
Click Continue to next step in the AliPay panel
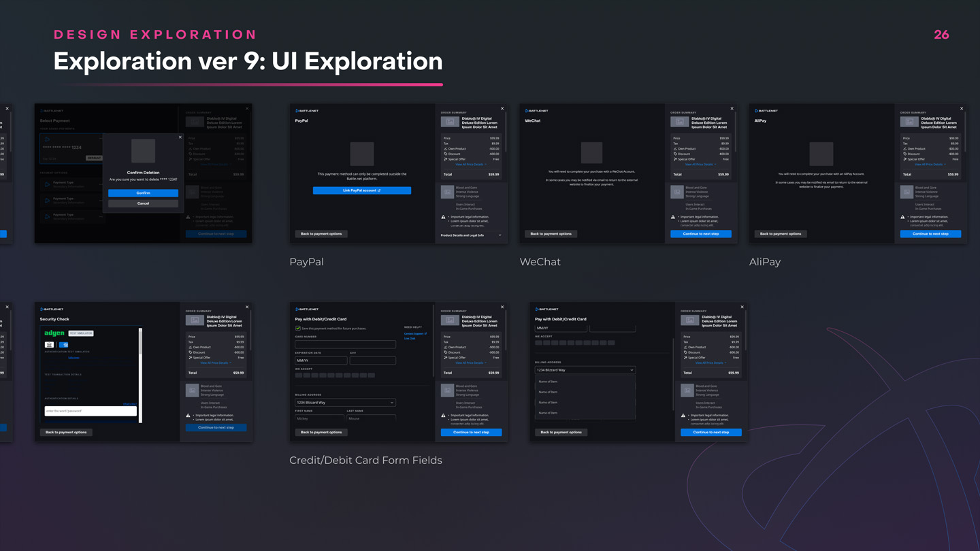(930, 233)
